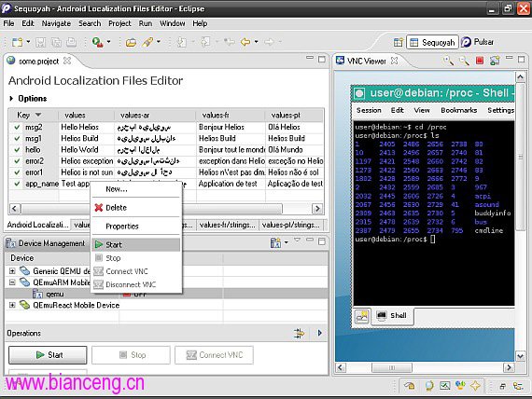Toggle the error2 row checkmark
The image size is (532, 399).
(17, 161)
